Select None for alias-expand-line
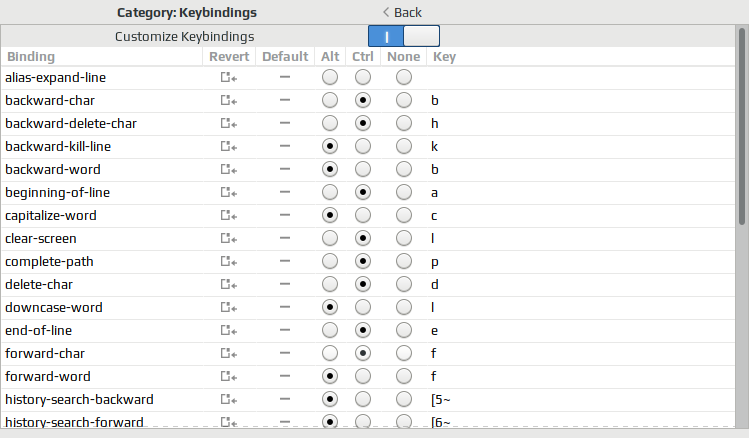749x438 pixels. tap(404, 77)
